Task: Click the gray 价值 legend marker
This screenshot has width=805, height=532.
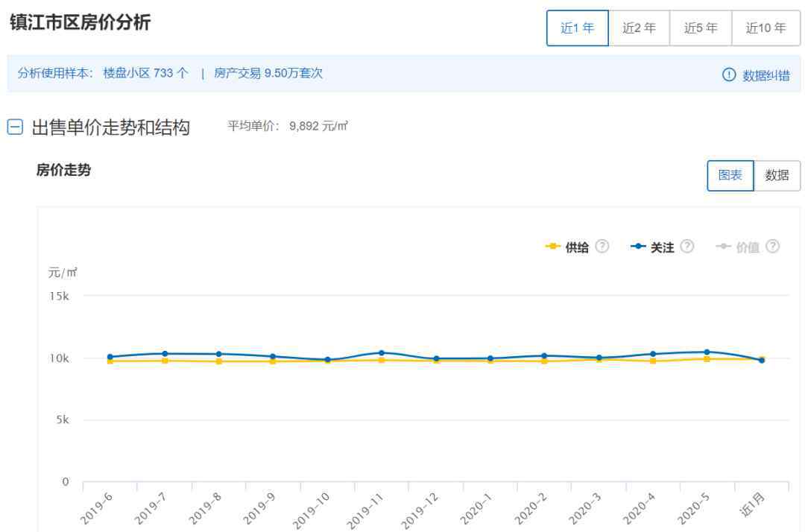Action: [723, 247]
